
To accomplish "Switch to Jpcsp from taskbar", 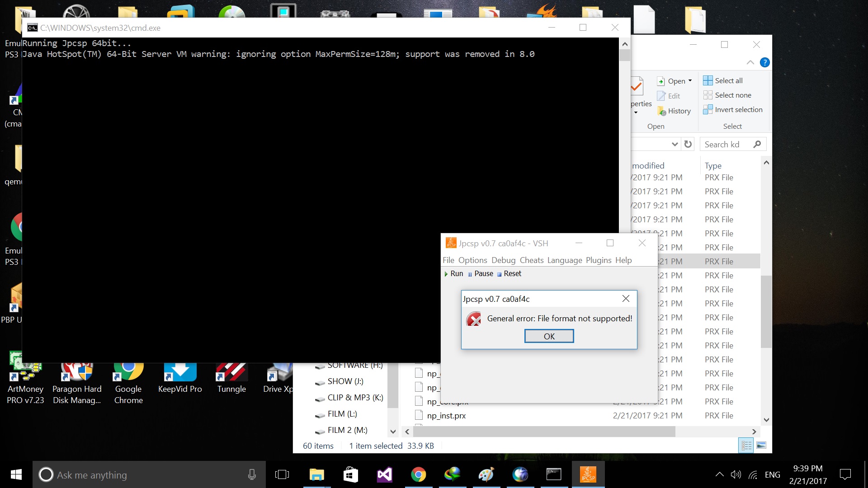I will click(588, 474).
